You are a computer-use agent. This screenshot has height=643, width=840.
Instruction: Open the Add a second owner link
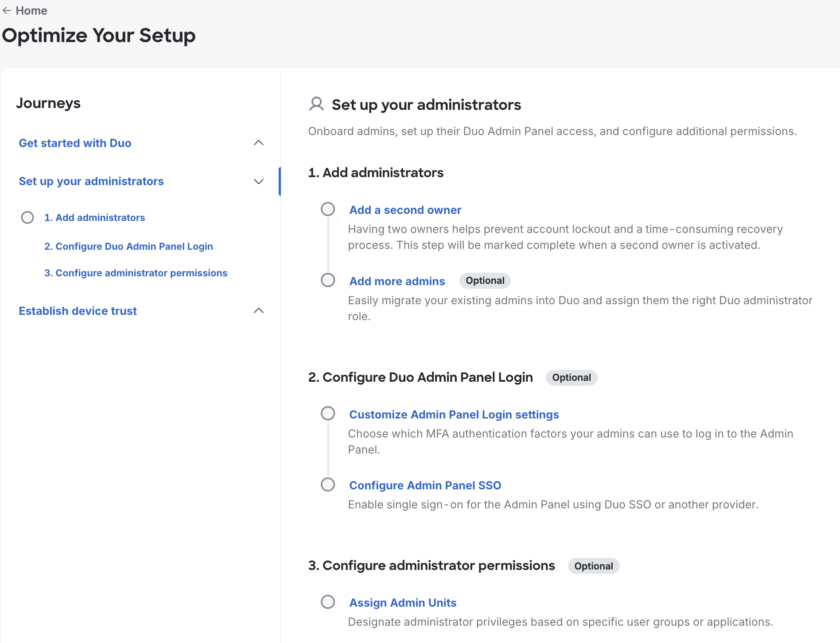405,210
